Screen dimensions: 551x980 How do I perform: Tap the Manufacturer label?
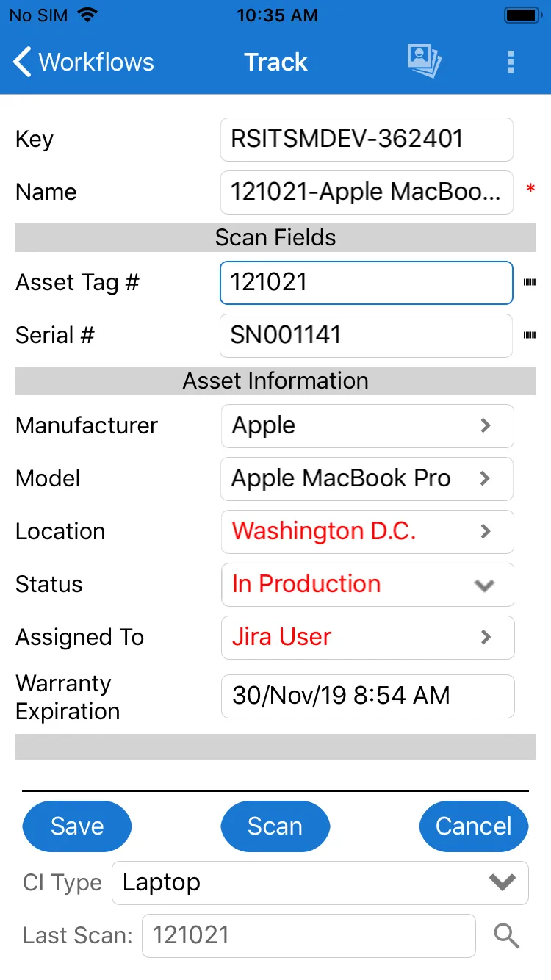(87, 425)
